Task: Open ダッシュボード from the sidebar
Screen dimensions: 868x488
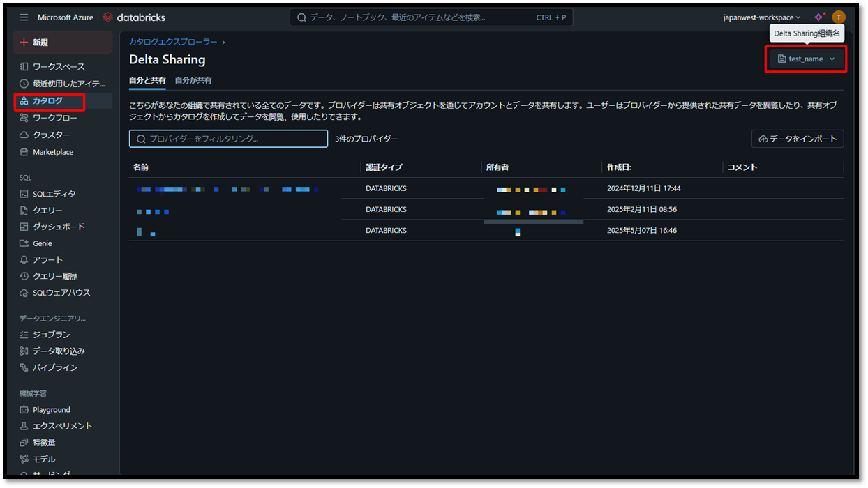Action: pyautogui.click(x=59, y=227)
